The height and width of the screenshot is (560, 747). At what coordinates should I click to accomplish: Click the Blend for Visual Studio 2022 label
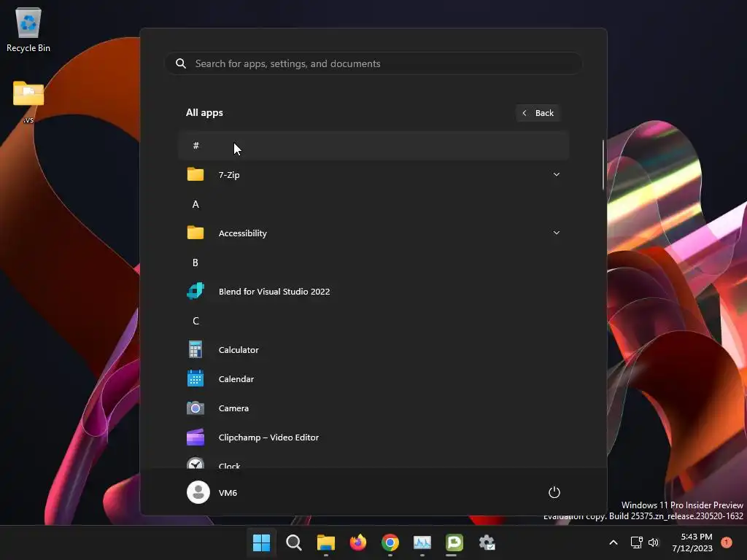point(274,291)
